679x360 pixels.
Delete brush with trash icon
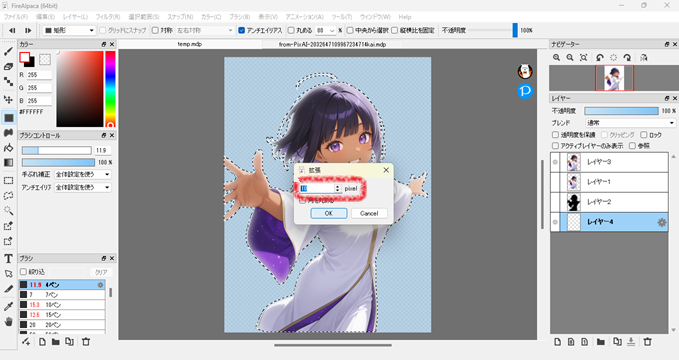(x=86, y=342)
